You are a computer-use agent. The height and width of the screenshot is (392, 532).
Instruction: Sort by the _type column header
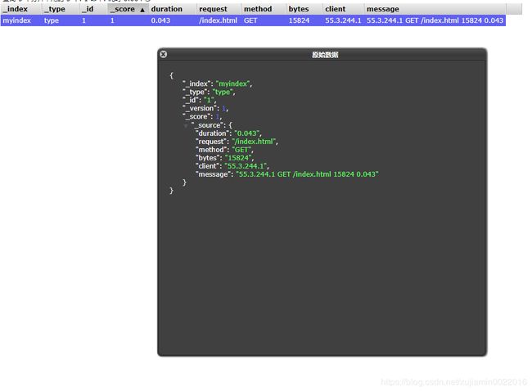pyautogui.click(x=61, y=9)
